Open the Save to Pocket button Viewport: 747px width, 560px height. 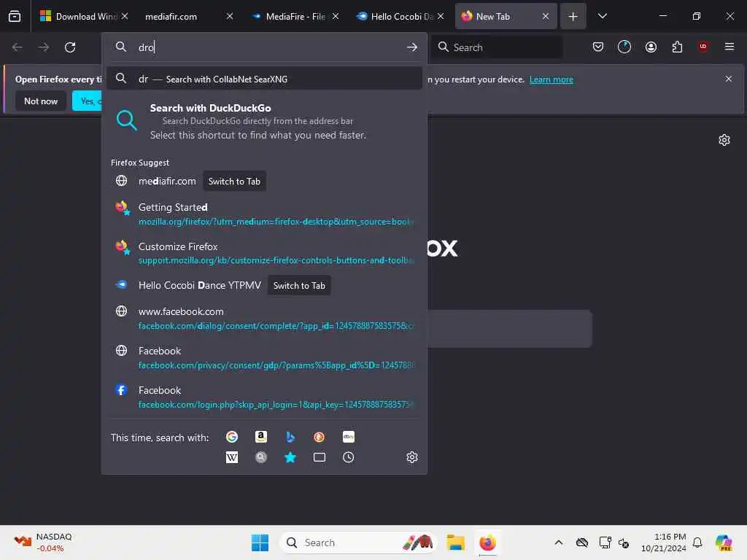tap(598, 47)
